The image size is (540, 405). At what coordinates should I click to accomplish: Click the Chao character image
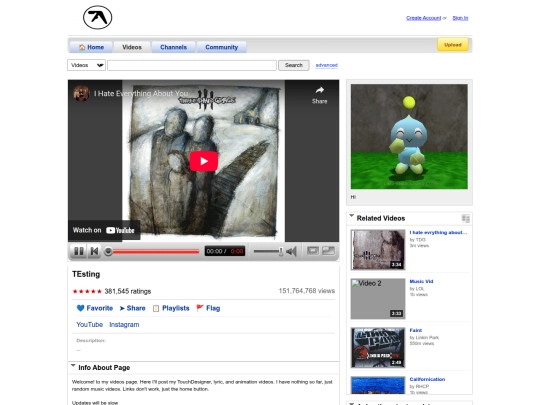[x=409, y=136]
